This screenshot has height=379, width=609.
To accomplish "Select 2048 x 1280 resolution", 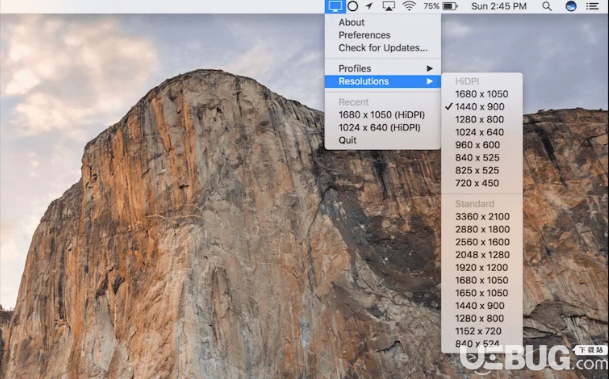I will point(482,255).
